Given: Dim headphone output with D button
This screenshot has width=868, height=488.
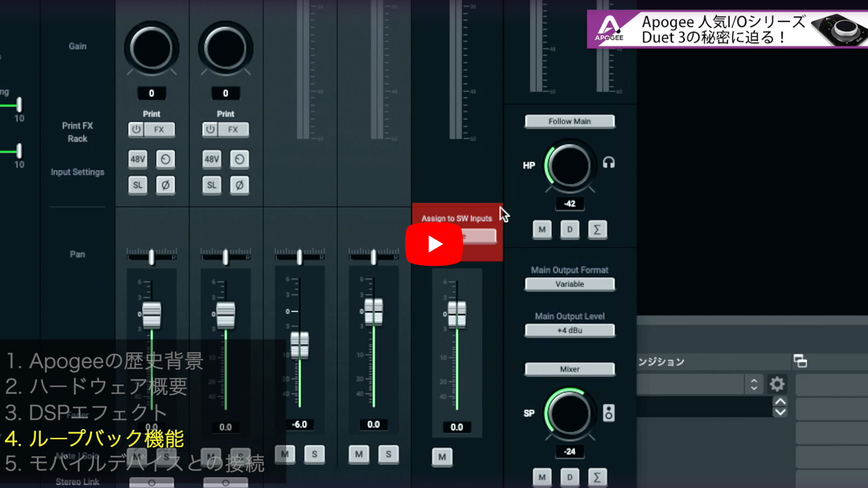Looking at the screenshot, I should 570,230.
